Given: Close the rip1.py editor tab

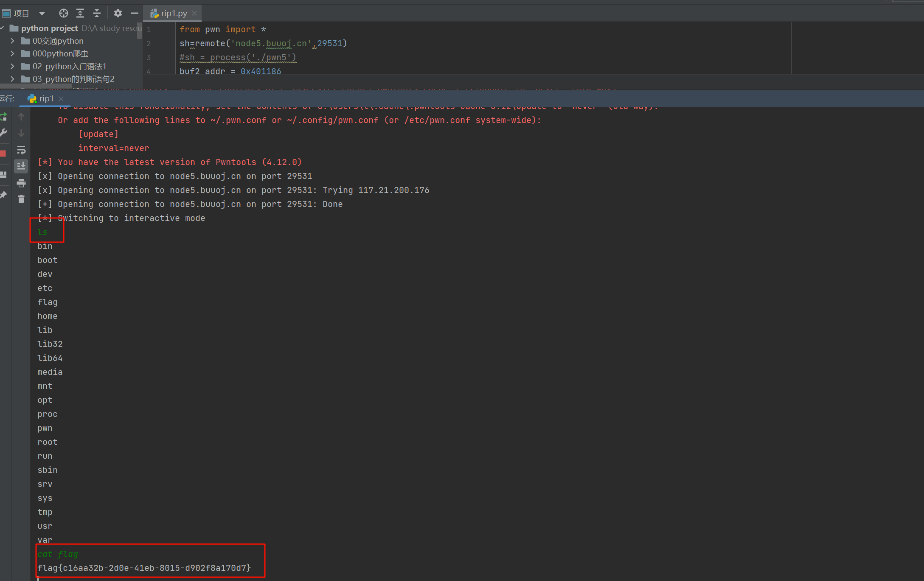Looking at the screenshot, I should [x=194, y=13].
